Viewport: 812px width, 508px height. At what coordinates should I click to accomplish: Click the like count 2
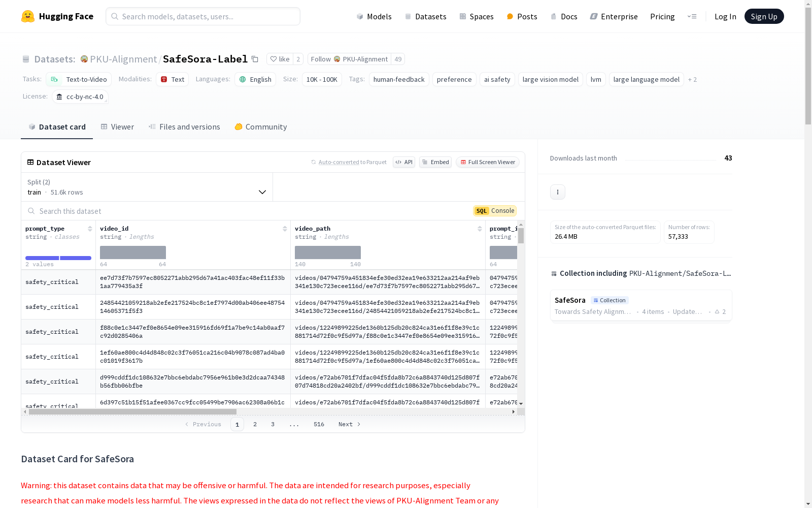[x=298, y=59]
